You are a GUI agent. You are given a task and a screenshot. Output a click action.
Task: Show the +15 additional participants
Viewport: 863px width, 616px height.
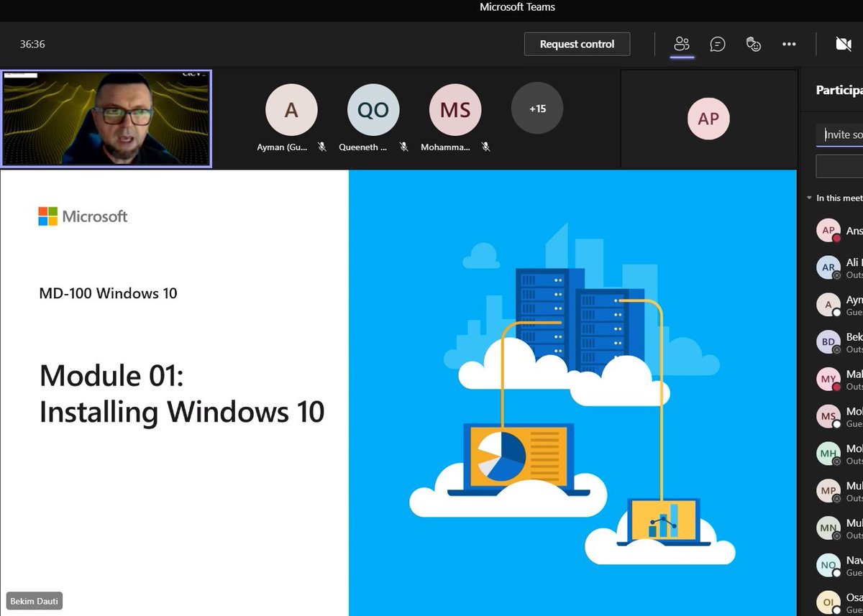(537, 109)
